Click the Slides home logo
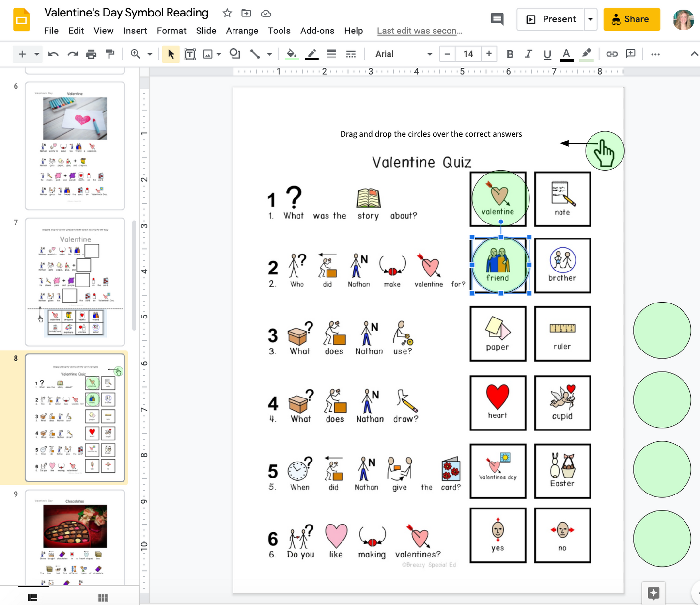Screen dimensions: 700x605 click(21, 19)
